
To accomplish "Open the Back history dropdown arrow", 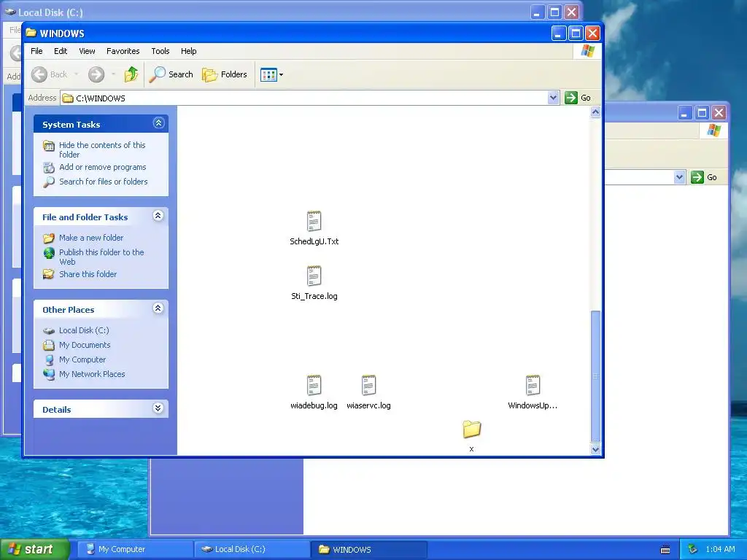I will point(76,74).
